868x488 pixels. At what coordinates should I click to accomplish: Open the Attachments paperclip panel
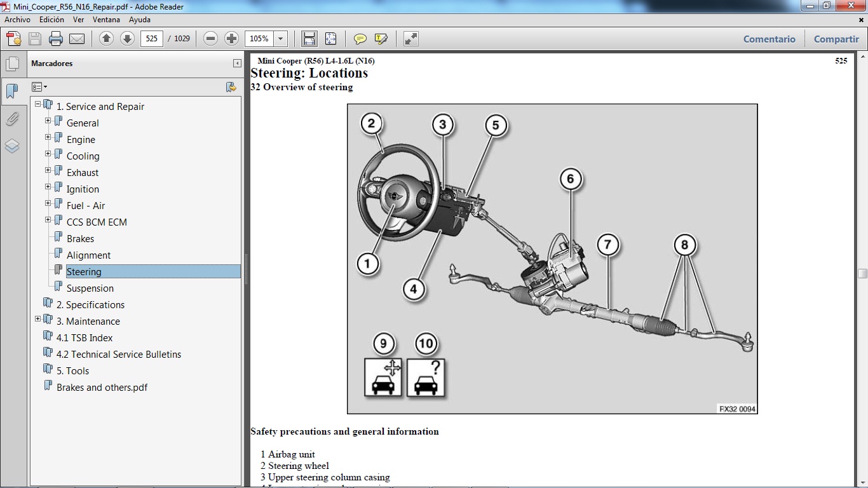pyautogui.click(x=12, y=119)
